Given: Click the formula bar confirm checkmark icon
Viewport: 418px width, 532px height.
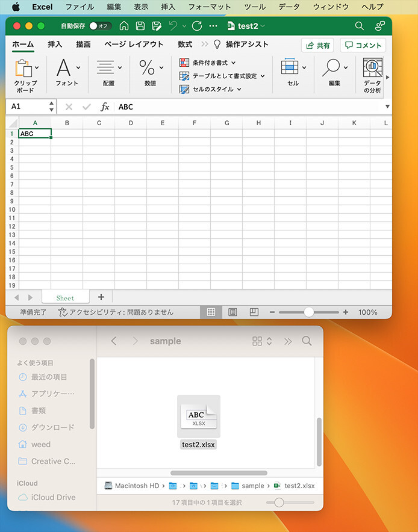Looking at the screenshot, I should tap(87, 107).
